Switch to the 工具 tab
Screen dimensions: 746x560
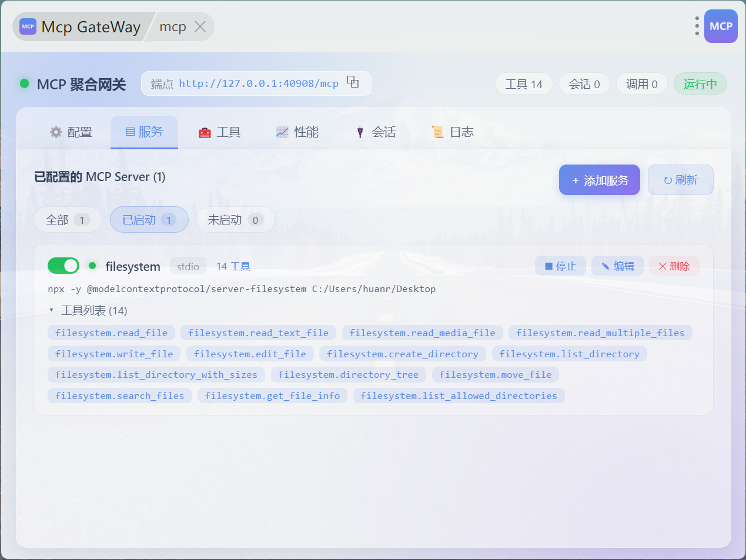(x=220, y=132)
